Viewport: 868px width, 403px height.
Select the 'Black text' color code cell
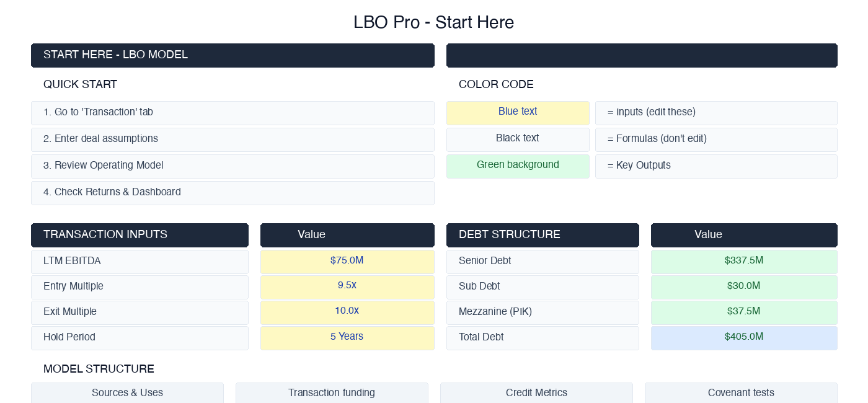tap(518, 139)
